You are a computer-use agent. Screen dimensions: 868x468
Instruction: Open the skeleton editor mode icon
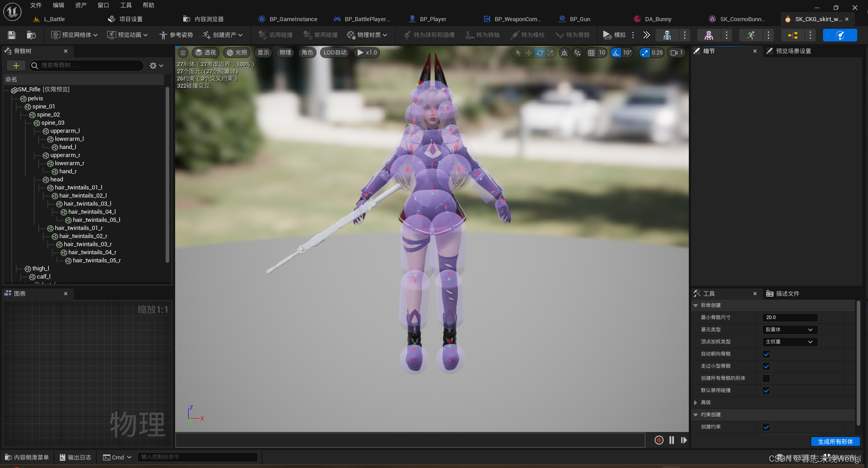pyautogui.click(x=667, y=35)
